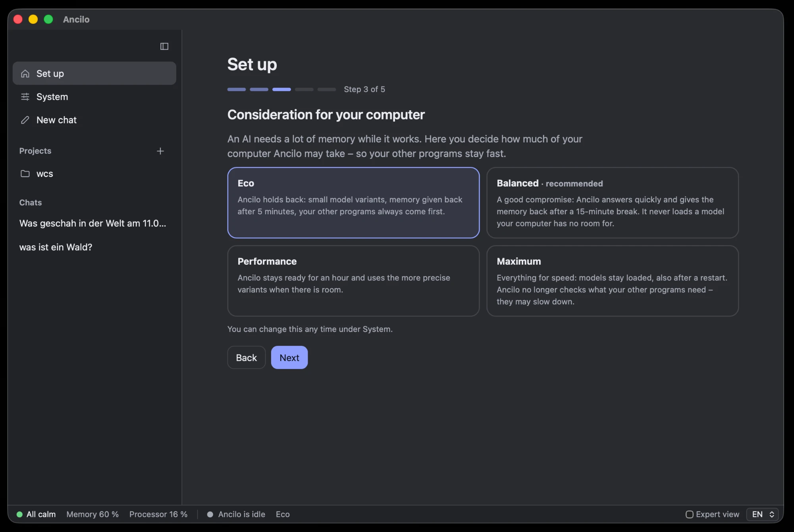Viewport: 794px width, 532px height.
Task: Click the sliders icon beside System
Action: 25,97
